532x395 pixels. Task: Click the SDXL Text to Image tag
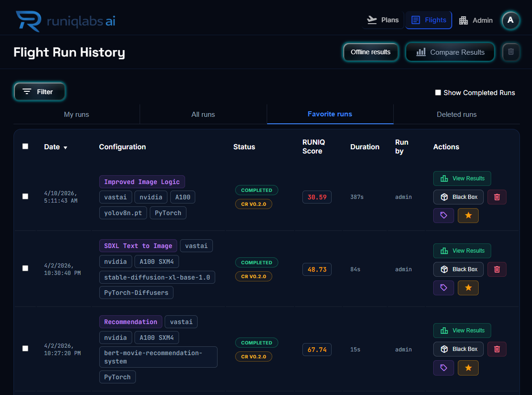click(138, 246)
